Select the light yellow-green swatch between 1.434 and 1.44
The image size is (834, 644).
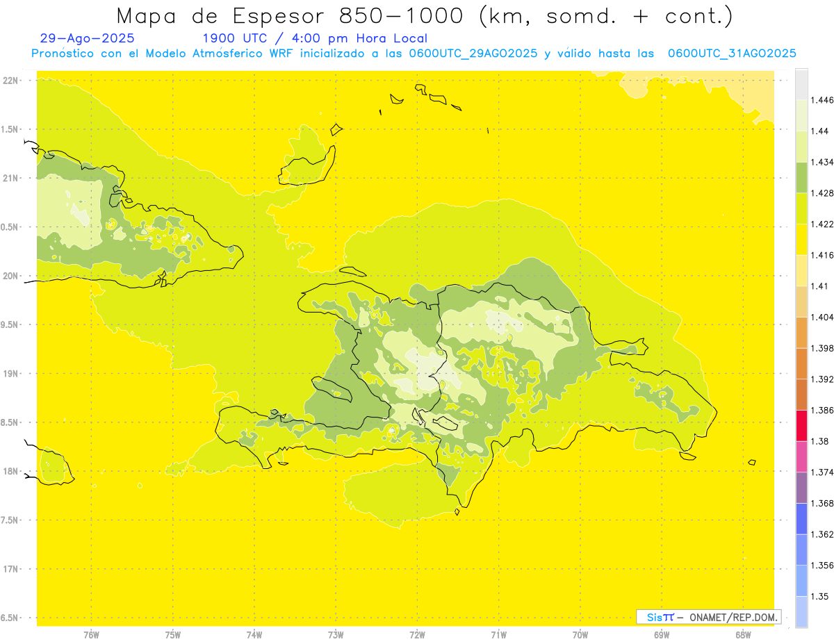point(801,146)
